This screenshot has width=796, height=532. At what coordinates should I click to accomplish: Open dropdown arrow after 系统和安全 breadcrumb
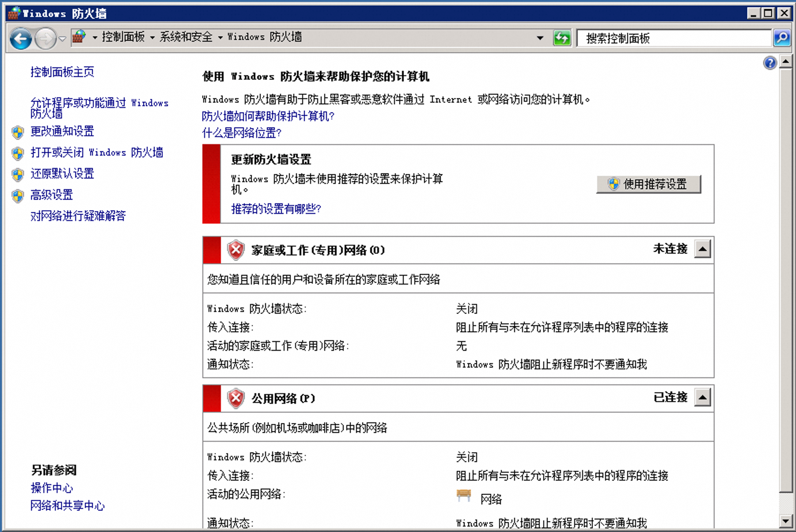click(x=220, y=38)
